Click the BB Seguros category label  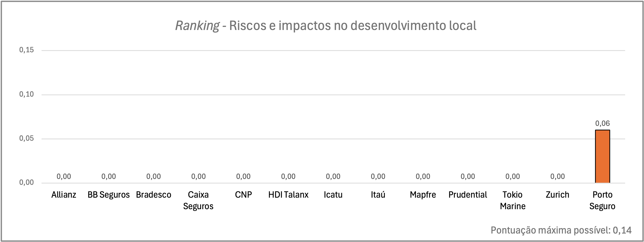click(x=109, y=195)
